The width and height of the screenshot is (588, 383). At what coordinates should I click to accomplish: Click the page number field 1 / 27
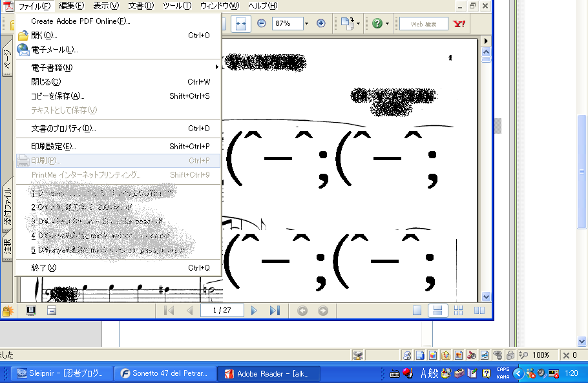point(222,310)
